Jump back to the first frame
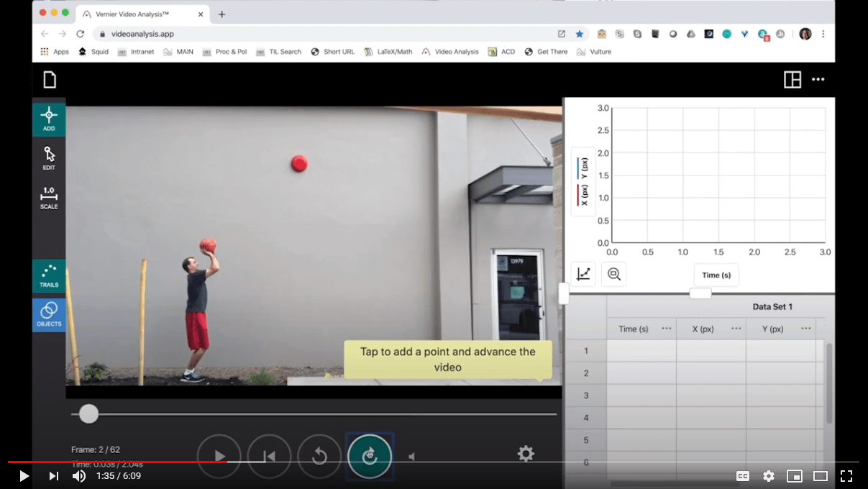The image size is (868, 489). (x=269, y=455)
